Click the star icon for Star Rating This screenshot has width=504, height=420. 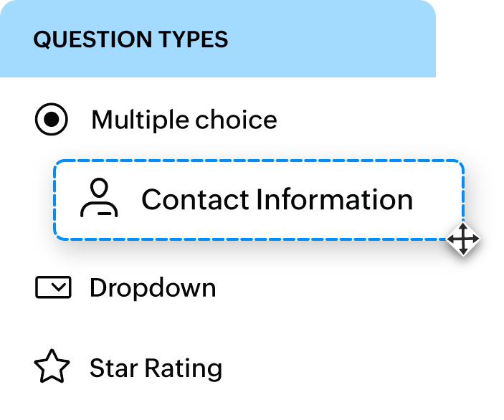click(52, 368)
